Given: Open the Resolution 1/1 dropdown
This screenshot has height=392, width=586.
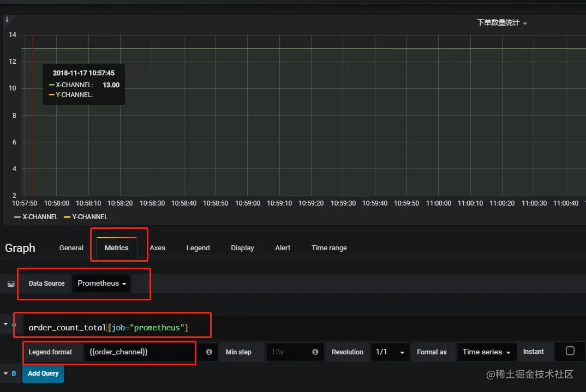Looking at the screenshot, I should (390, 352).
